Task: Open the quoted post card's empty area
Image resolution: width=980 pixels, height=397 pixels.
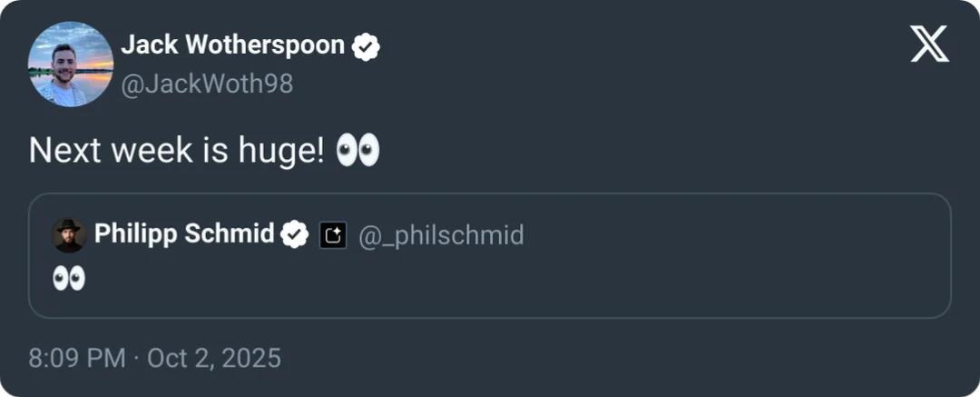Action: (x=544, y=282)
